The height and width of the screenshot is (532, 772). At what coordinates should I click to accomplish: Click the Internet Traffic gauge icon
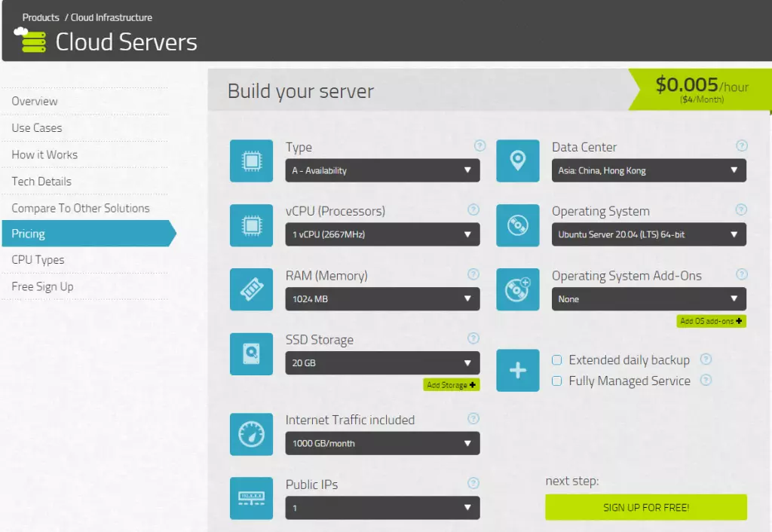(251, 434)
